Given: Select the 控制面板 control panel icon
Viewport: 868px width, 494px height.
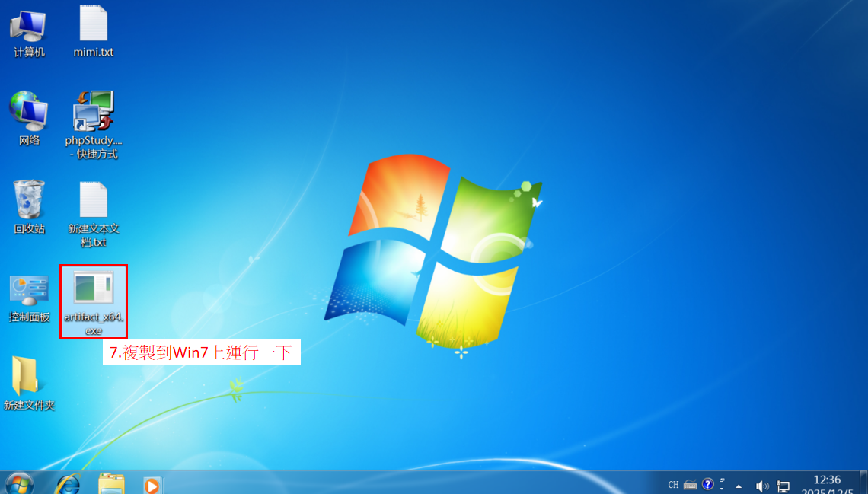Looking at the screenshot, I should point(29,298).
